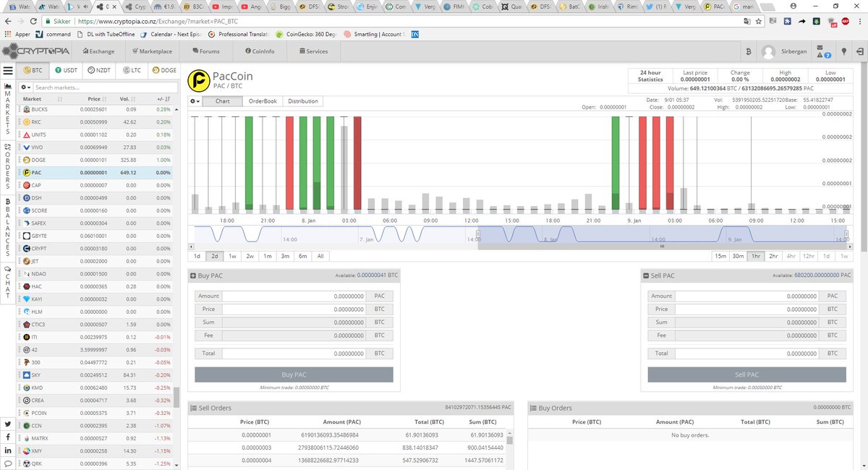Viewport: 868px width, 470px height.
Task: Open the Exchange menu
Action: [99, 51]
